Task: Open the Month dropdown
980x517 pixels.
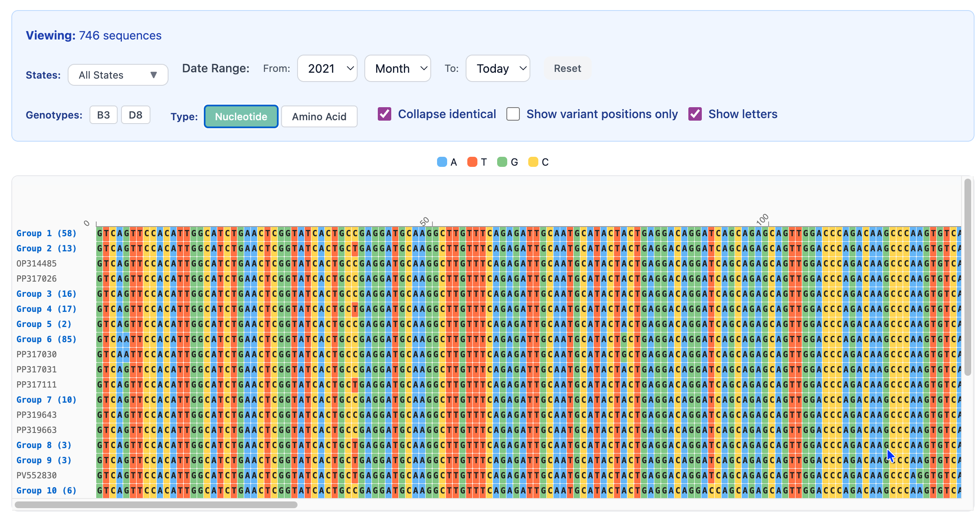Action: click(398, 68)
